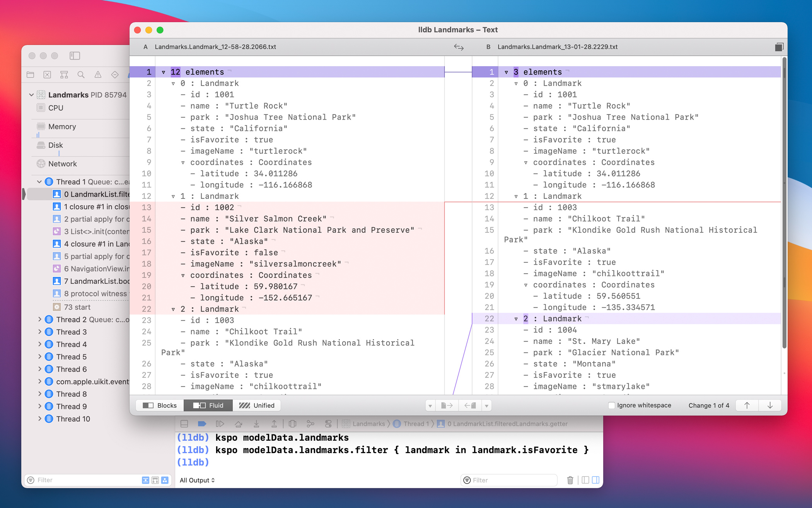Open the project navigator folder icon in Xcode

[31, 75]
